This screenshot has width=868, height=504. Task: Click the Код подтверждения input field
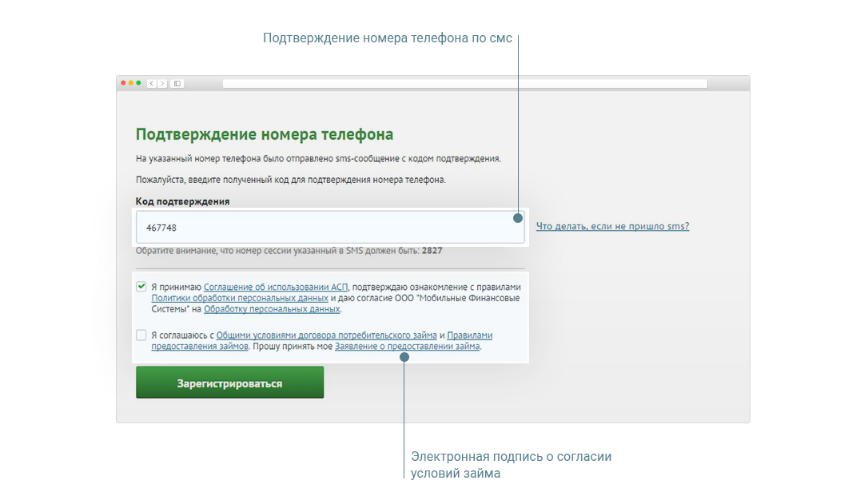click(x=330, y=228)
